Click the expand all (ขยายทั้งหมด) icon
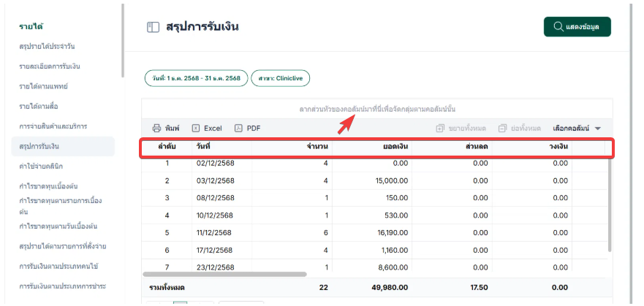644x306 pixels. coord(440,128)
